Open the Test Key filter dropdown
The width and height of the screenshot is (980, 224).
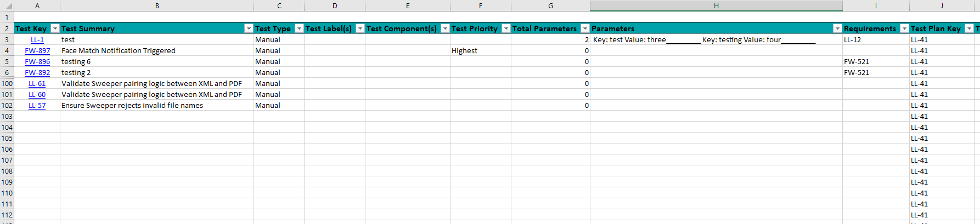point(55,28)
